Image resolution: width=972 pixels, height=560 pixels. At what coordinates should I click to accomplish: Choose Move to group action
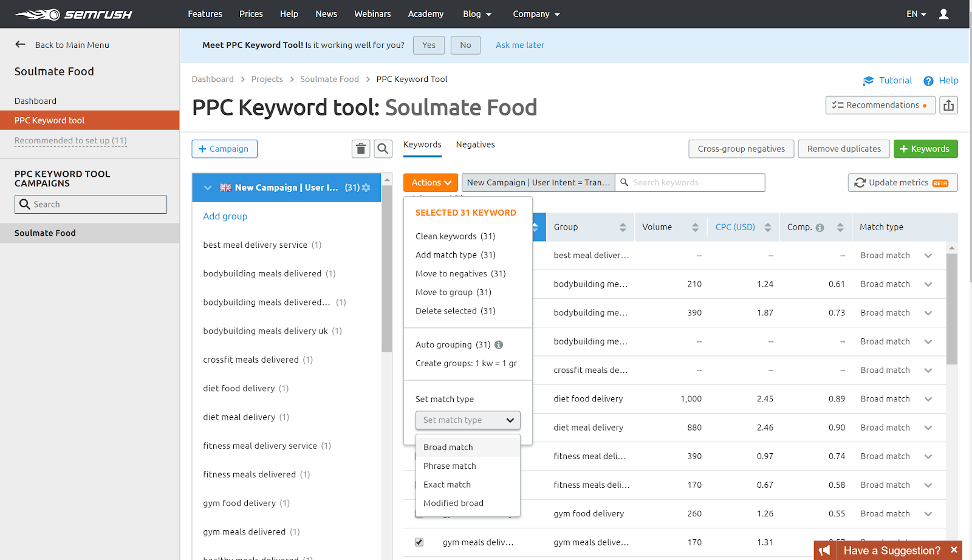tap(454, 292)
